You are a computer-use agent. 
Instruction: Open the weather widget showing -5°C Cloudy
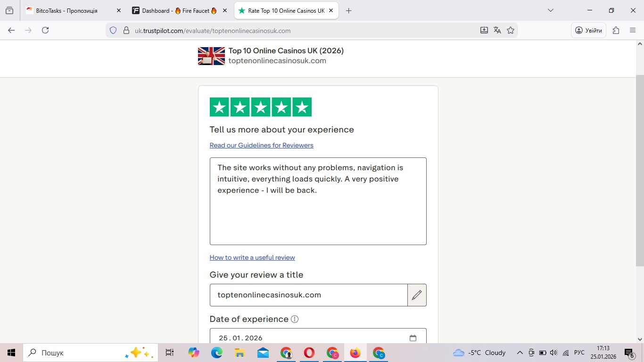coord(479,353)
